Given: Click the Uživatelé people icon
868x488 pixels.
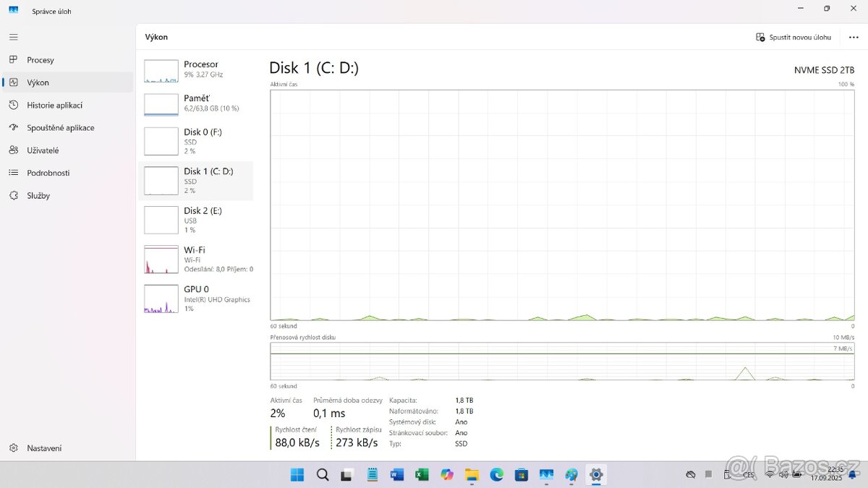Looking at the screenshot, I should coord(14,150).
